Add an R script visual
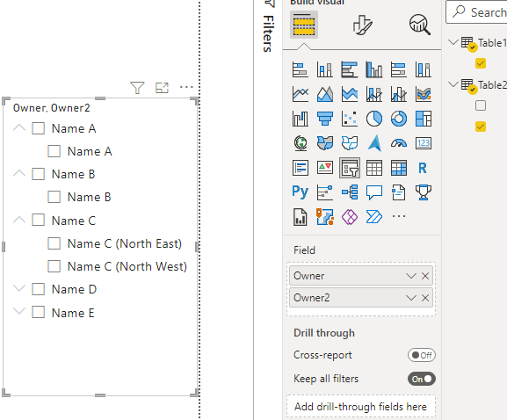 tap(424, 168)
